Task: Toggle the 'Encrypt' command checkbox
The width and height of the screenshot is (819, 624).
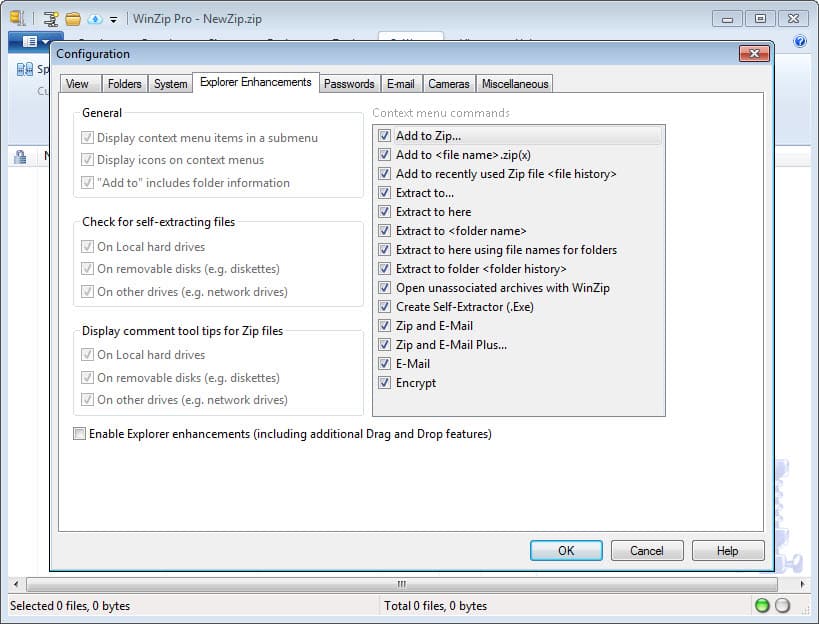Action: (x=384, y=383)
